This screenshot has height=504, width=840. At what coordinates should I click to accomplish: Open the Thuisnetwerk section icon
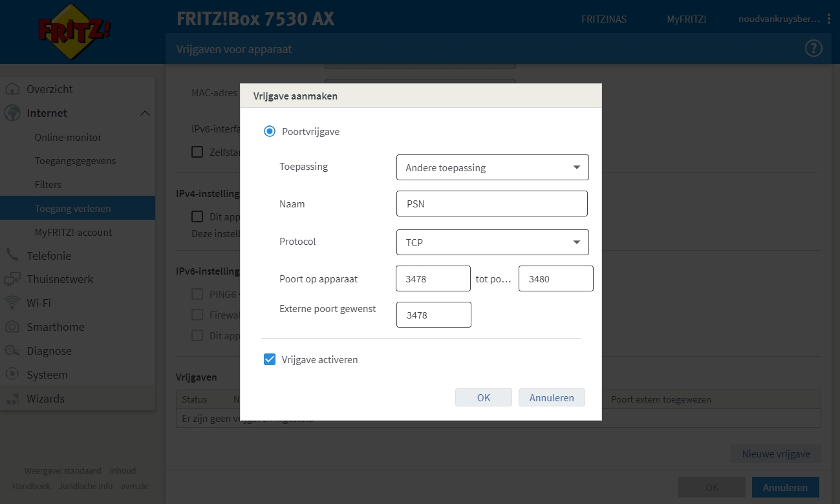pos(12,279)
